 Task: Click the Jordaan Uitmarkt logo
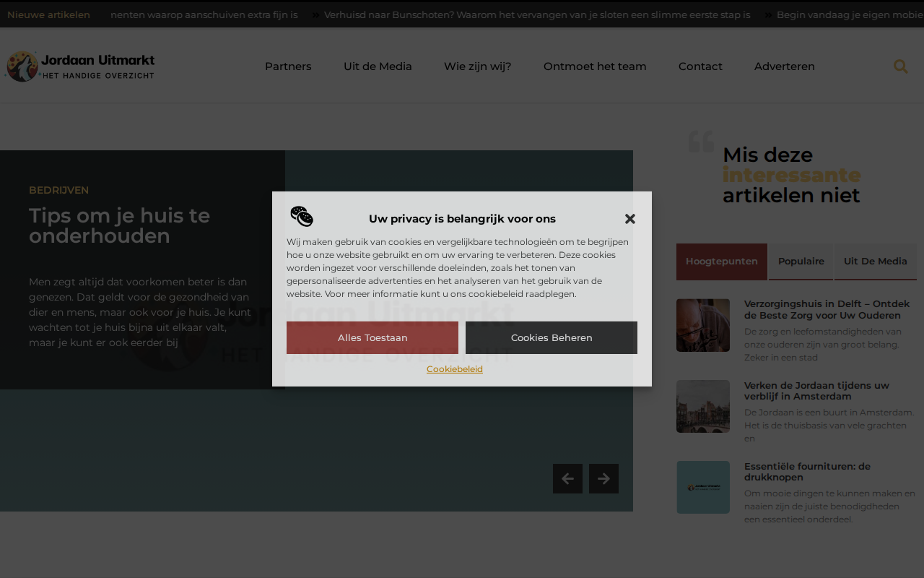79,66
